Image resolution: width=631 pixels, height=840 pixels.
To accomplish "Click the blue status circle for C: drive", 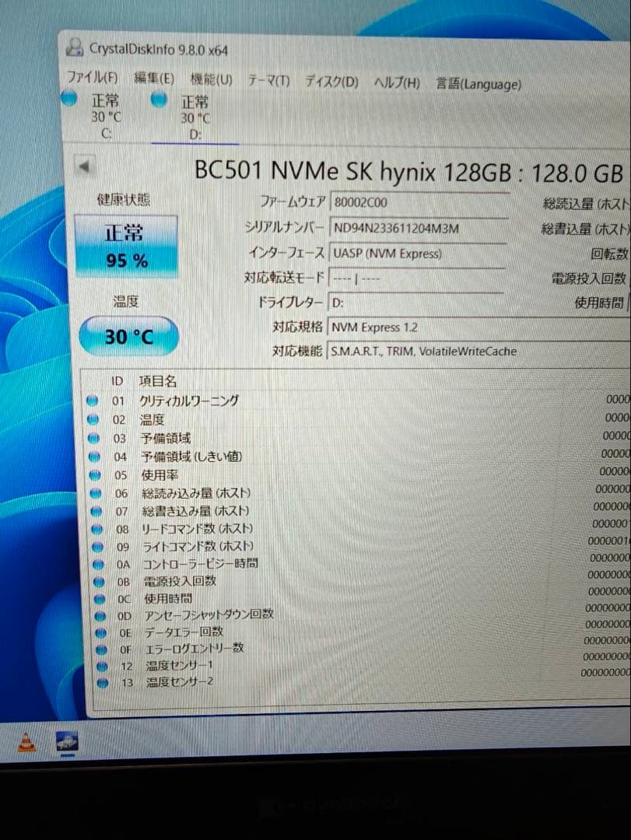I will click(x=69, y=98).
